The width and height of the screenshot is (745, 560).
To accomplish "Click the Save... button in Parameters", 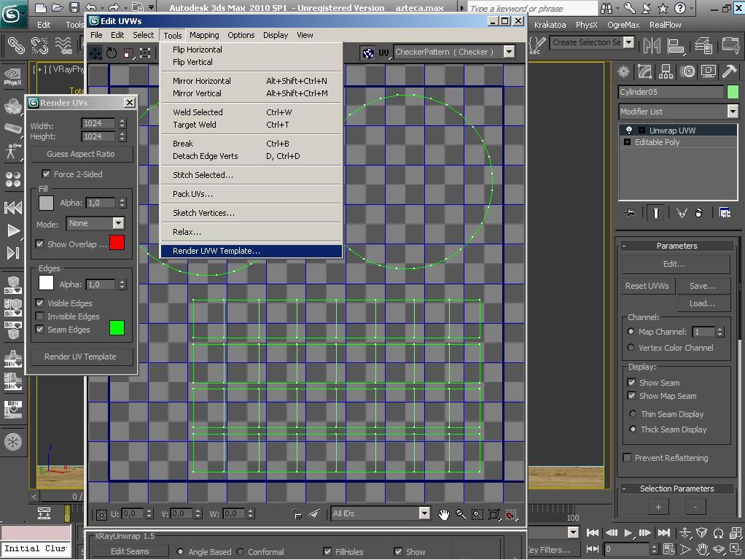I will pos(703,286).
